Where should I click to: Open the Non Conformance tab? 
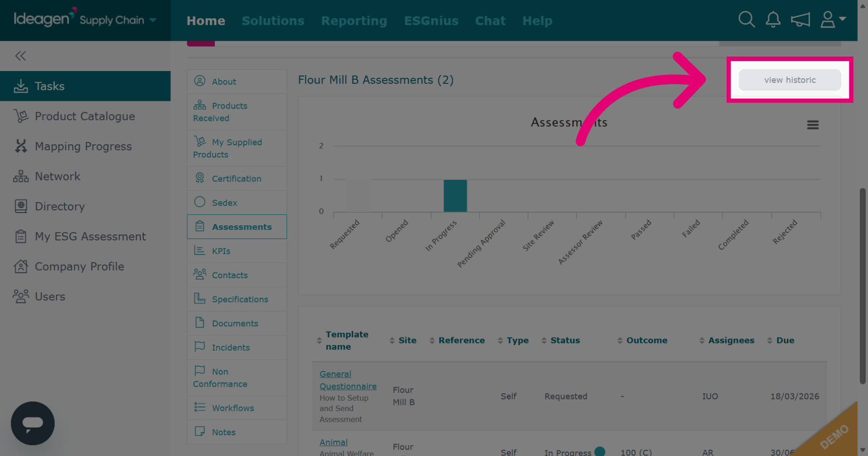pyautogui.click(x=237, y=378)
